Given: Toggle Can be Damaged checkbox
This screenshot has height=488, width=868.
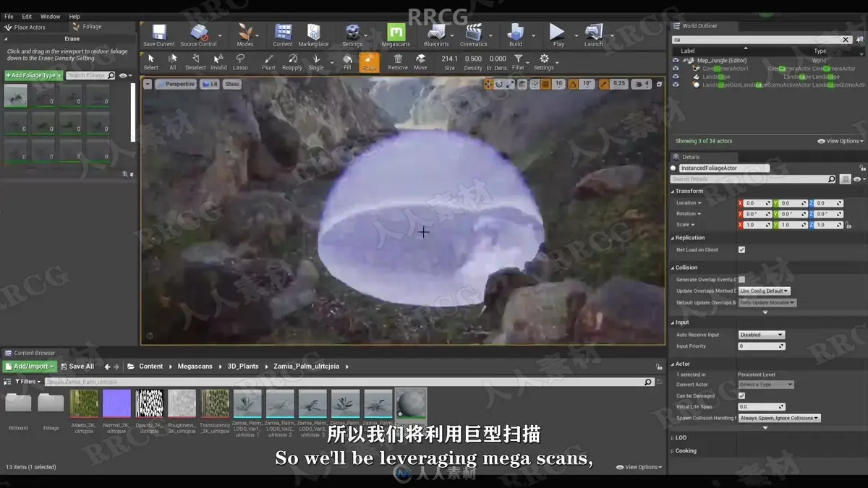Looking at the screenshot, I should coord(741,395).
